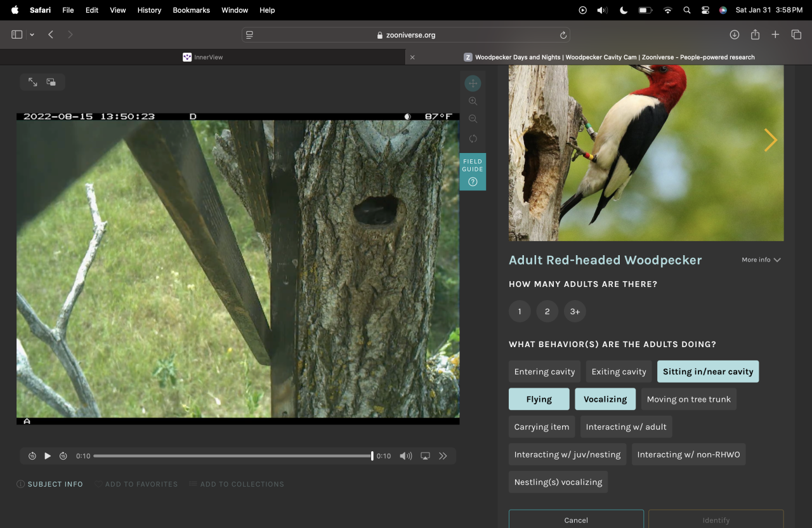
Task: Show next woodpecker example photo
Action: coord(770,140)
